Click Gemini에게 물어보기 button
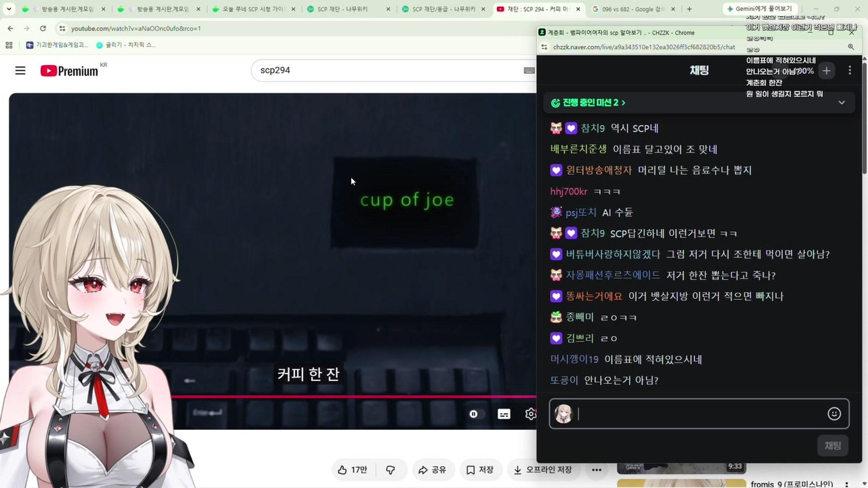This screenshot has width=868, height=488. 760,9
